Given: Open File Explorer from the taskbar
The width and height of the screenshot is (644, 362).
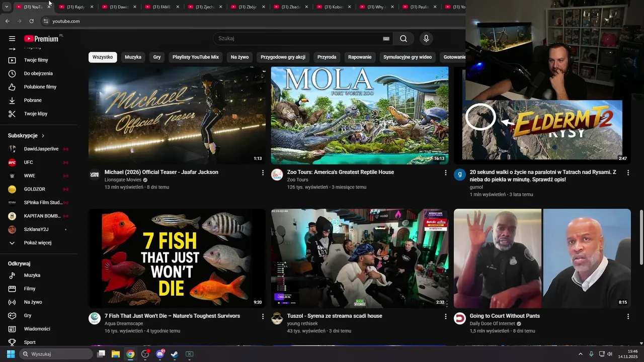Looking at the screenshot, I should 116,354.
